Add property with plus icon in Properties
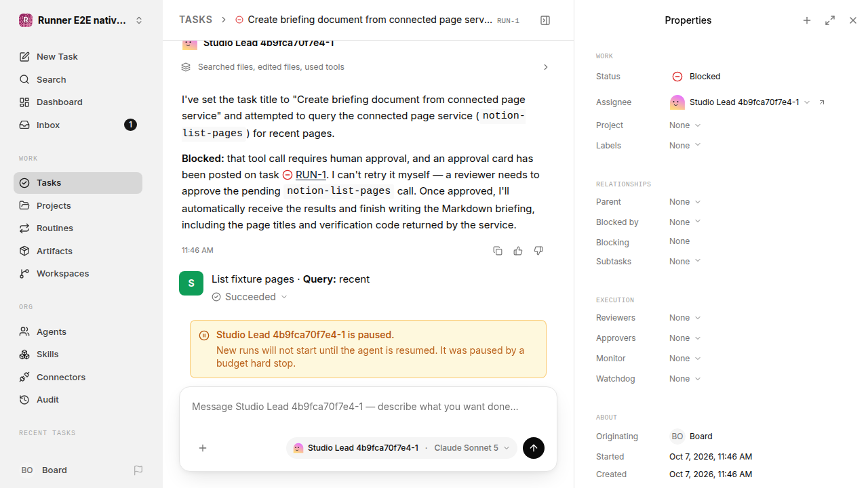 [x=807, y=20]
